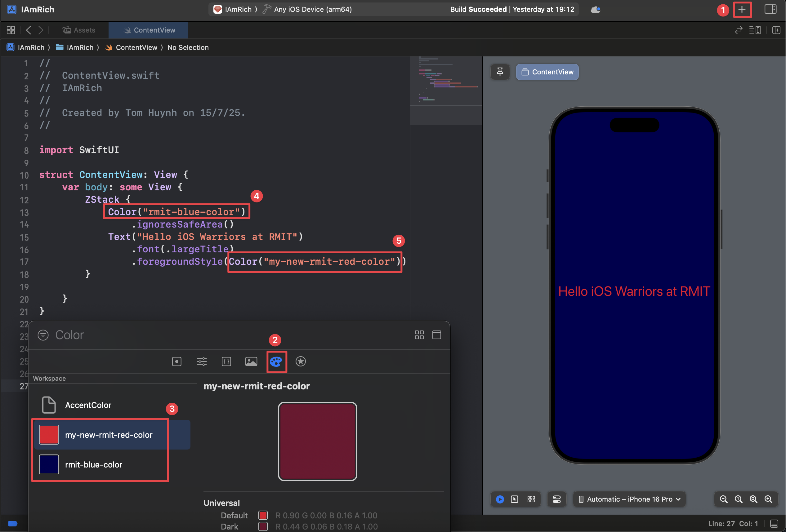This screenshot has height=532, width=786.
Task: Click the back navigation arrow
Action: (x=29, y=30)
